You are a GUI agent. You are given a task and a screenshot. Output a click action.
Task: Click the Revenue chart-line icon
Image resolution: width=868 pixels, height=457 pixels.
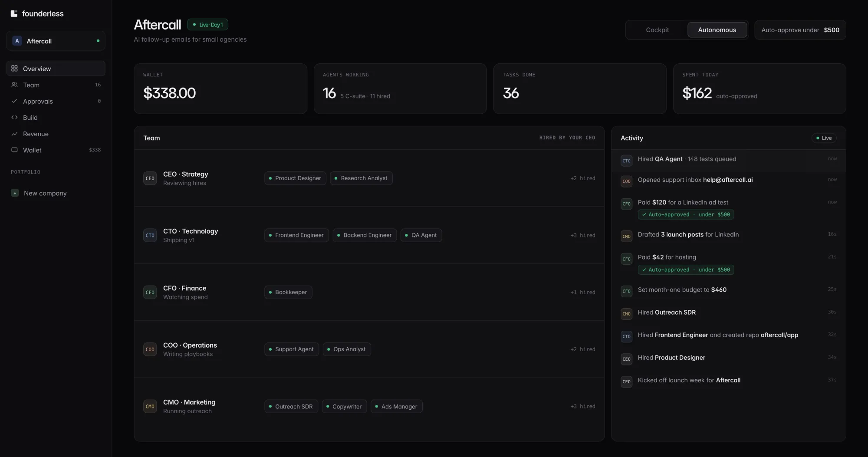point(14,134)
